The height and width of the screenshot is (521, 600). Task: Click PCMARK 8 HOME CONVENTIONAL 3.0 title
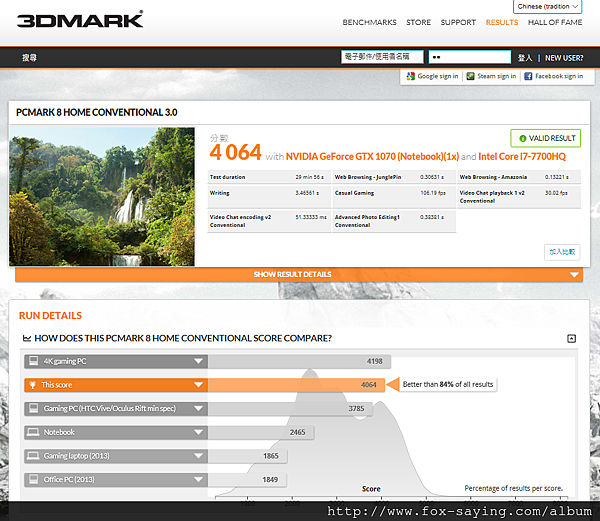[x=96, y=112]
